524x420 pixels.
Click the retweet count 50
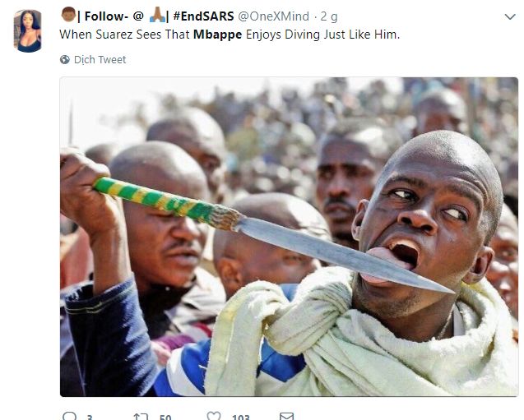pyautogui.click(x=165, y=417)
